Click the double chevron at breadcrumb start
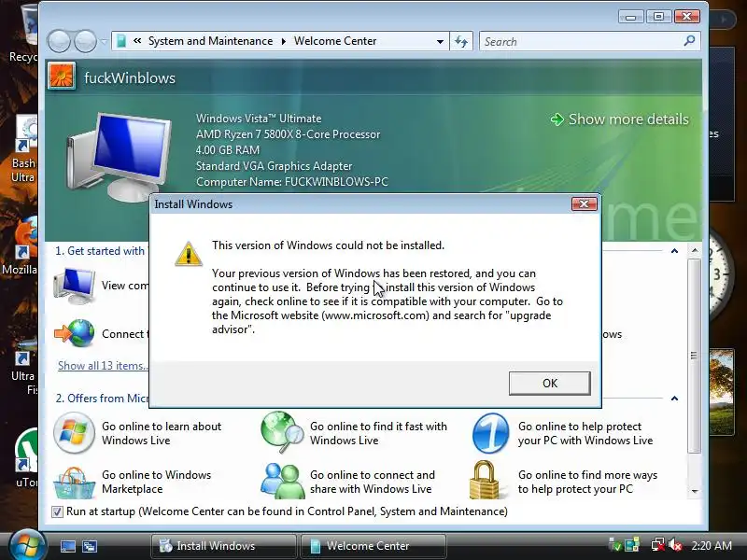 tap(137, 41)
